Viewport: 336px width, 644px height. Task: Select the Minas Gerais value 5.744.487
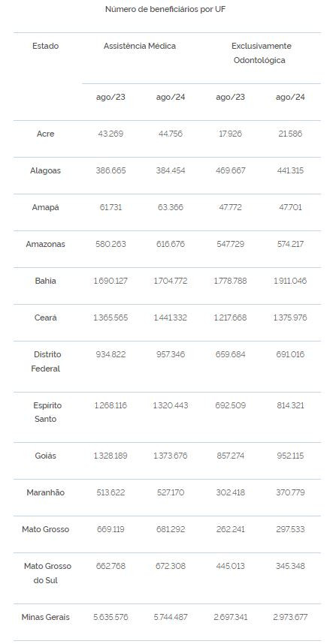171,617
